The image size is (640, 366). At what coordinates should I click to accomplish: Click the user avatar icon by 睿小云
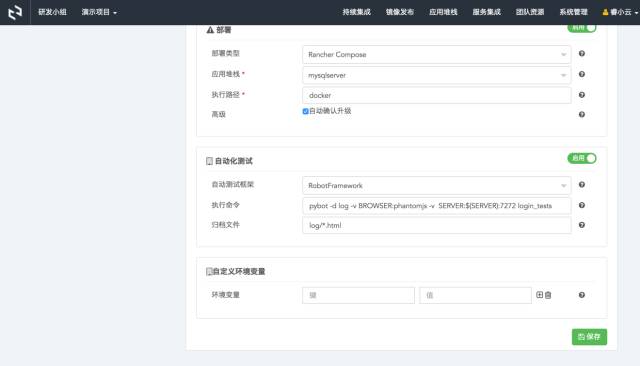tap(605, 12)
